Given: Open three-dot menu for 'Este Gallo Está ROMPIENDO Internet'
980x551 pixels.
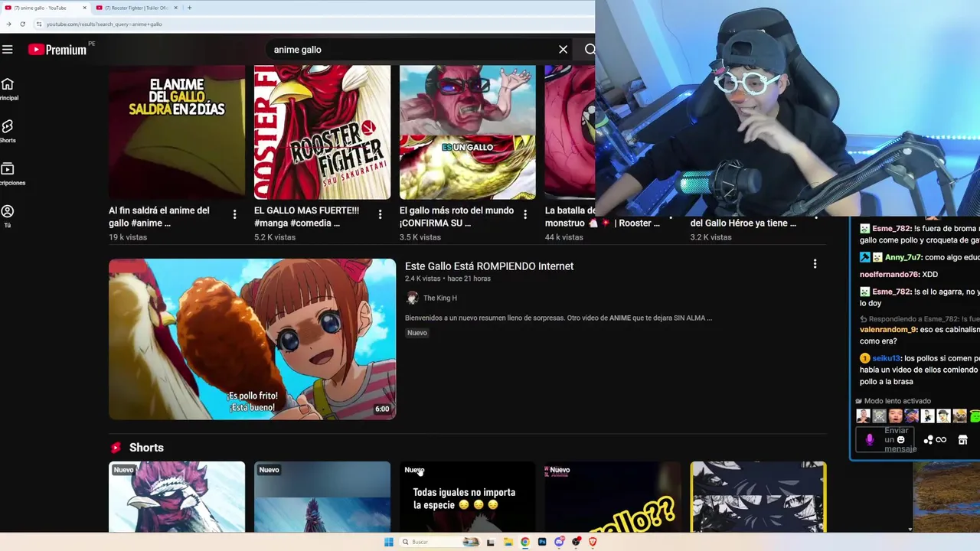Looking at the screenshot, I should 815,264.
